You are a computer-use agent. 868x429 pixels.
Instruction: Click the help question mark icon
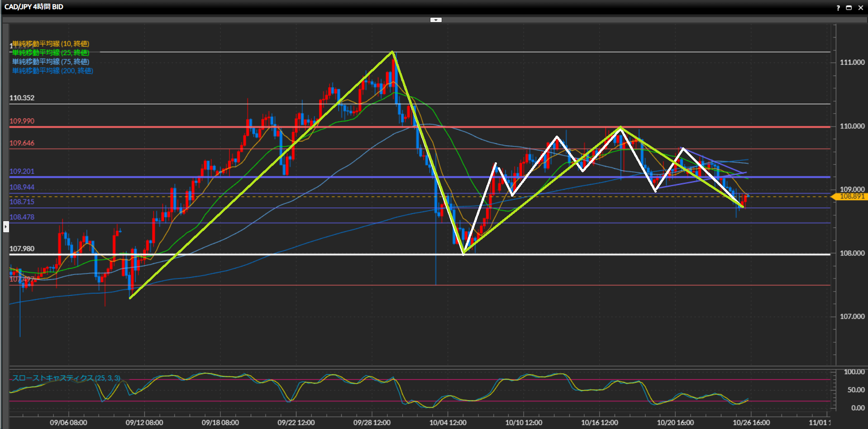click(838, 8)
